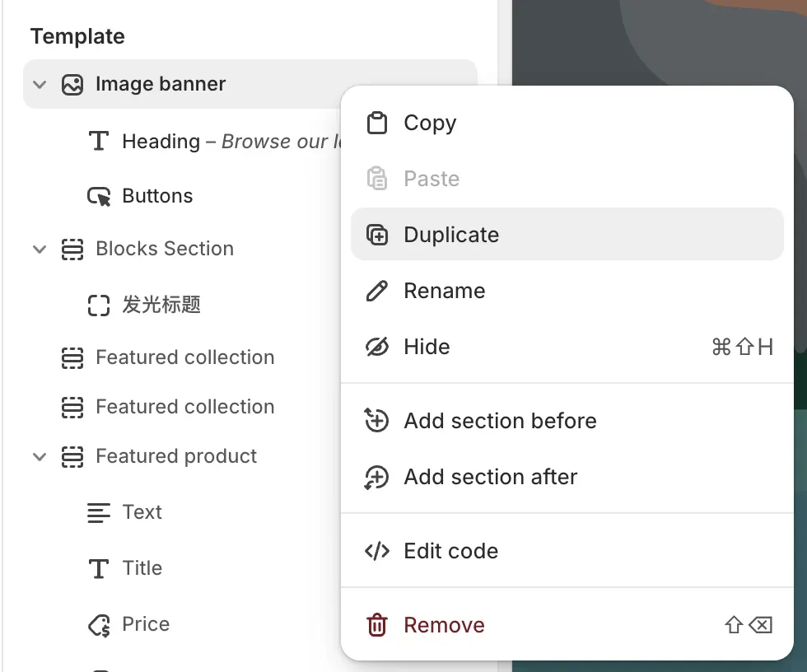Image resolution: width=807 pixels, height=672 pixels.
Task: Select the Heading text icon
Action: [99, 141]
